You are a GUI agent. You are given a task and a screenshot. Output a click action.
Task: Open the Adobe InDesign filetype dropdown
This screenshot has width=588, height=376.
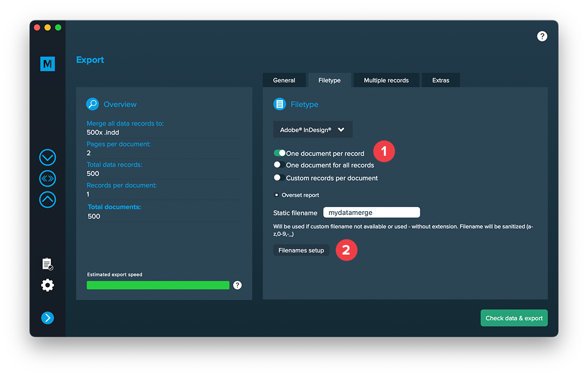click(x=313, y=129)
